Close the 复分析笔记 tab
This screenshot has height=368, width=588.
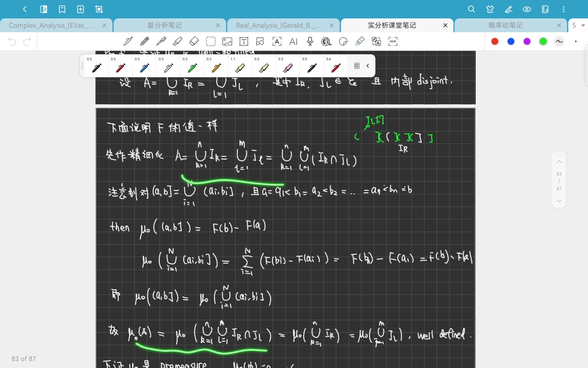(x=218, y=25)
